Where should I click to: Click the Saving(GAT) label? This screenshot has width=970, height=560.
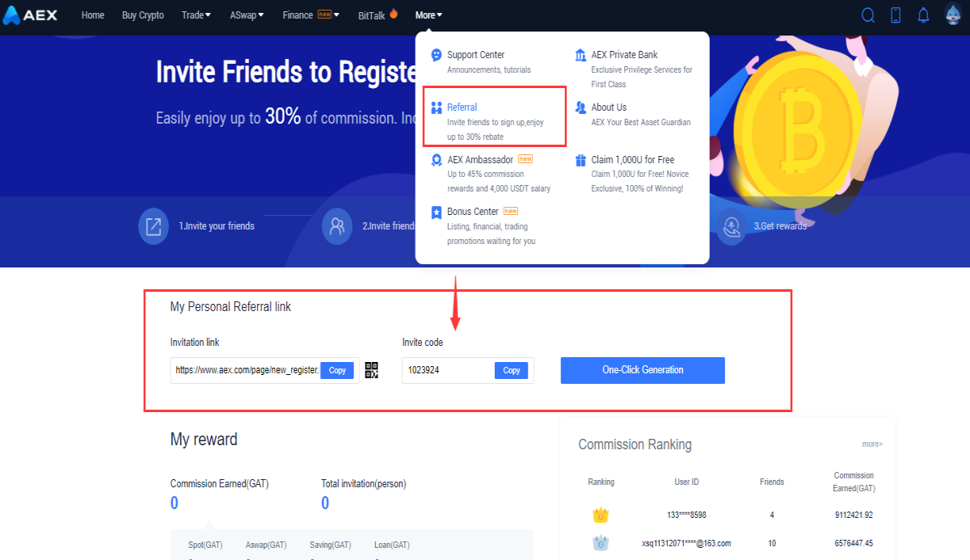[331, 545]
